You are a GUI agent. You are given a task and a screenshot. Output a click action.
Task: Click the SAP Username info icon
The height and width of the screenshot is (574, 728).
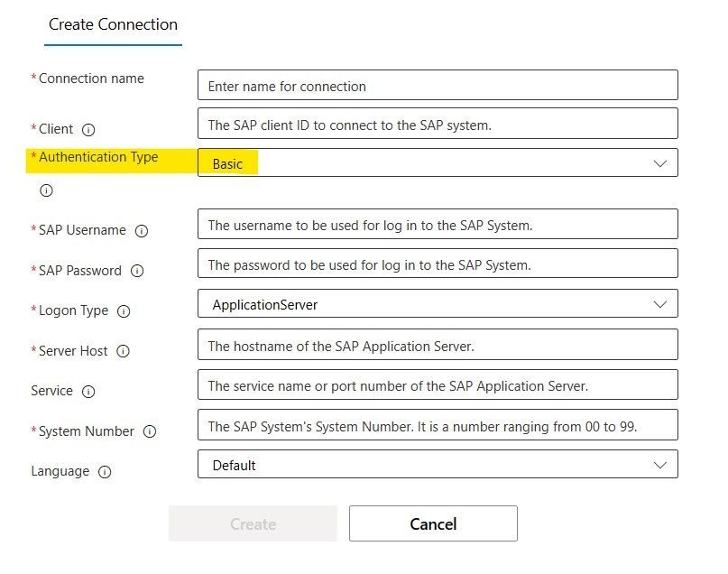click(142, 230)
